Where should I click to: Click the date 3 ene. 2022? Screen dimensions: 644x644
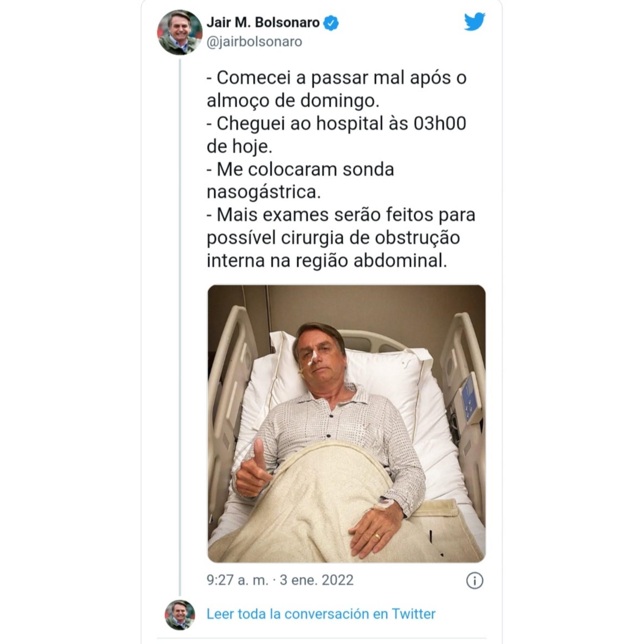coord(316,580)
